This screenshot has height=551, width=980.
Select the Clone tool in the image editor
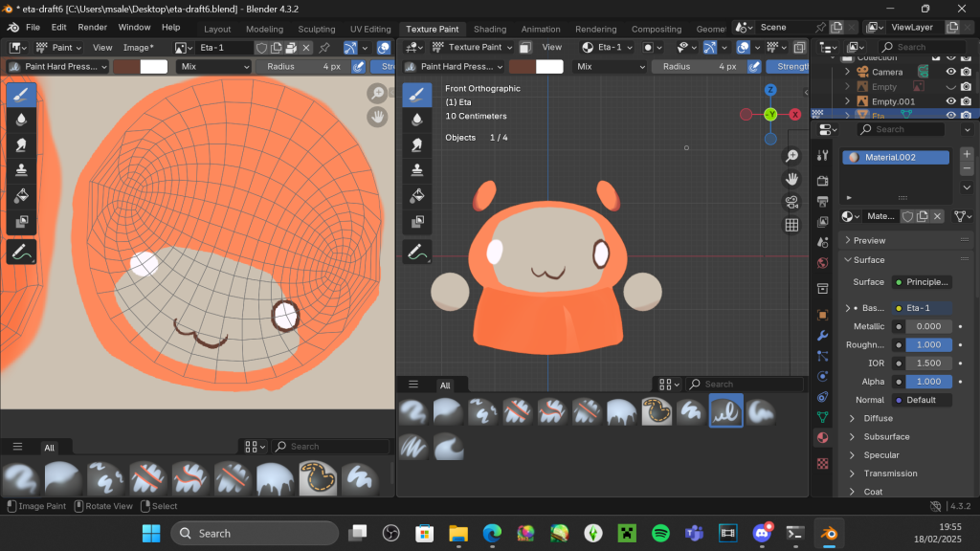pos(21,170)
